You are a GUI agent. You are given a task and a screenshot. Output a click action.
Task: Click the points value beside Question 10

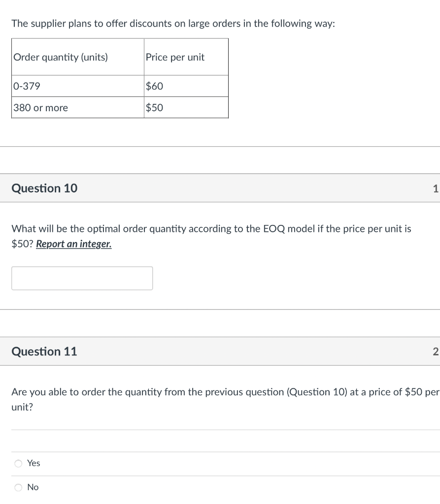pyautogui.click(x=435, y=188)
